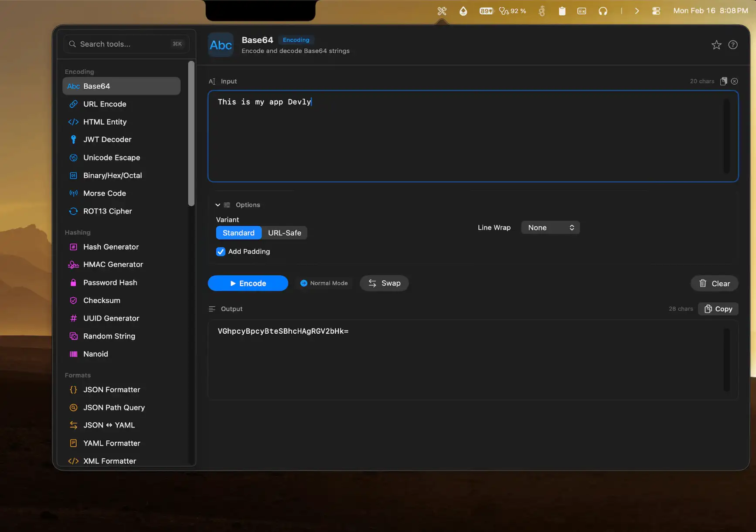The image size is (756, 532).
Task: Open the UUID Generator tool
Action: (x=111, y=318)
